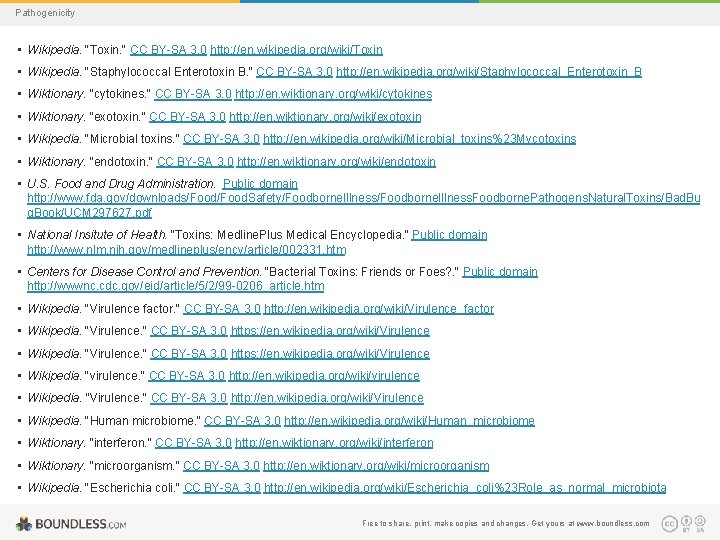The image size is (720, 540).
Task: Click the "U.S. Food and Drug Administration." source text
Action: pos(121,184)
